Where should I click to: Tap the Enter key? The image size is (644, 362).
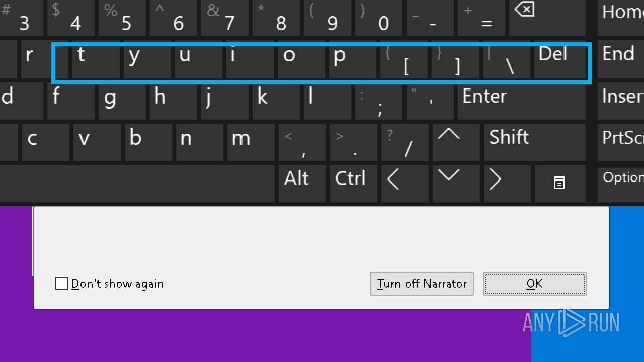tap(522, 101)
